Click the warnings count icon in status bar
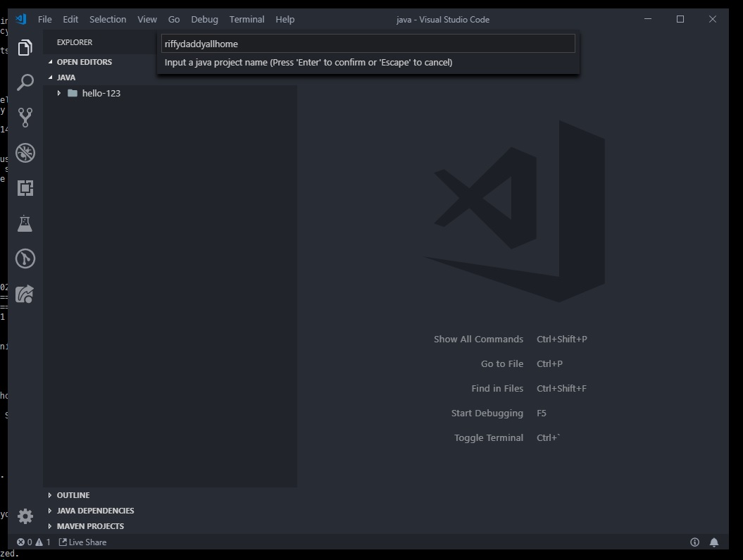Screen dimensions: 743x560 39,542
